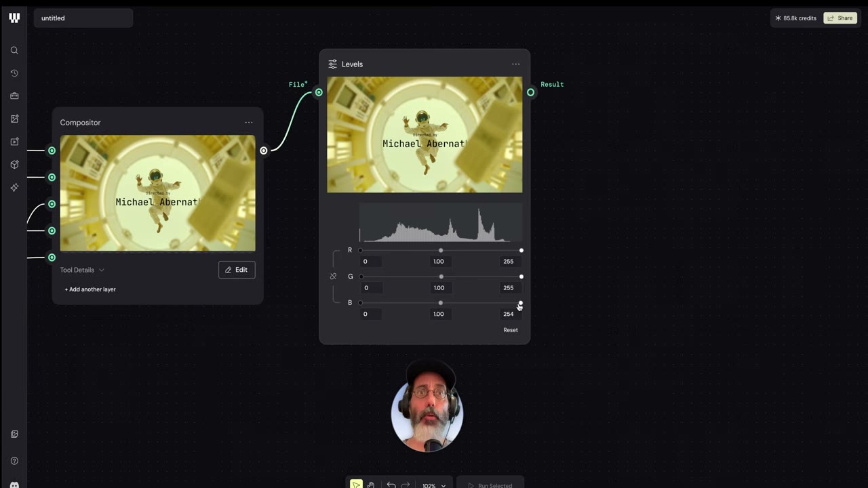Click the B channel midtone gamma handle
The width and height of the screenshot is (868, 488).
441,303
